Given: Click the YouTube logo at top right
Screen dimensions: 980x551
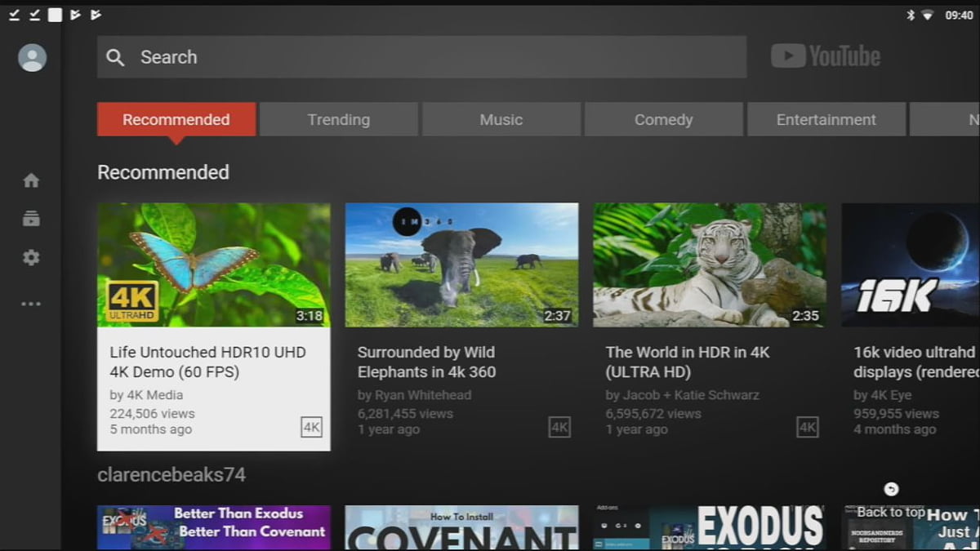Looking at the screenshot, I should click(826, 56).
